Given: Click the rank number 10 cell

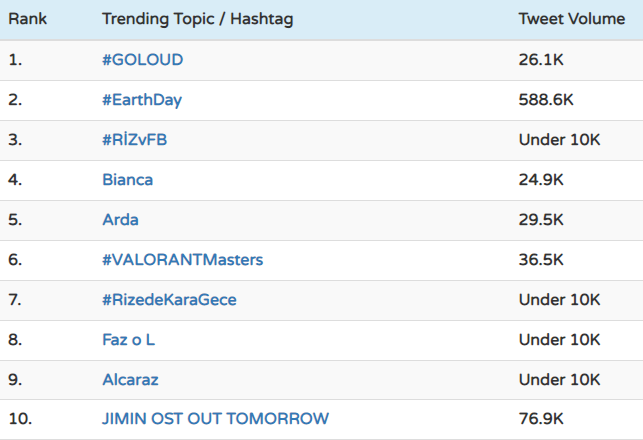Looking at the screenshot, I should click(19, 419).
